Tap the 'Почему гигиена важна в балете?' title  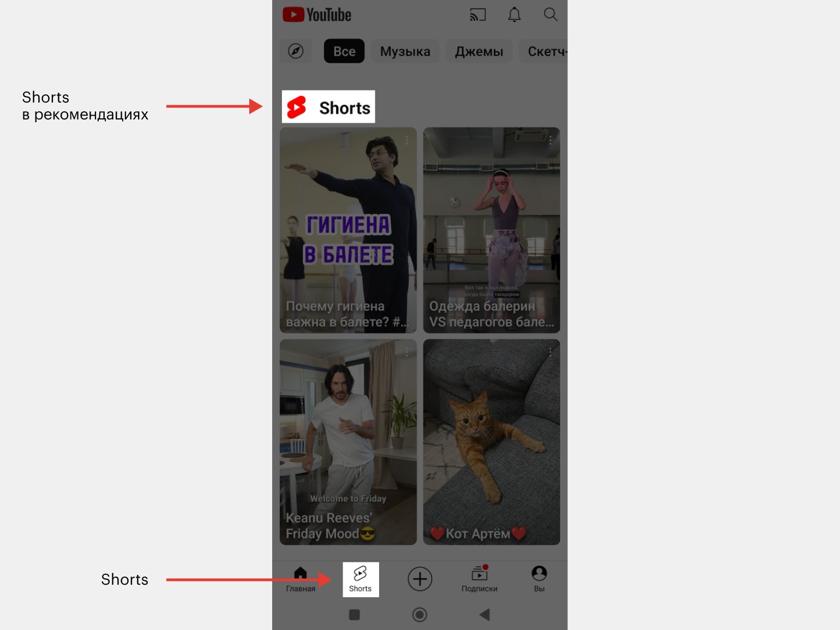tap(347, 314)
